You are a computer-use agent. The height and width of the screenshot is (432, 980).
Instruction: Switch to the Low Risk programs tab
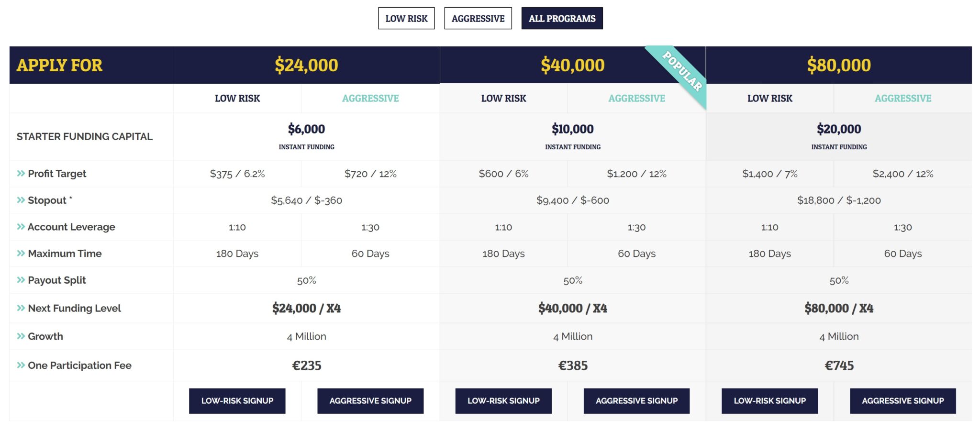(x=406, y=19)
